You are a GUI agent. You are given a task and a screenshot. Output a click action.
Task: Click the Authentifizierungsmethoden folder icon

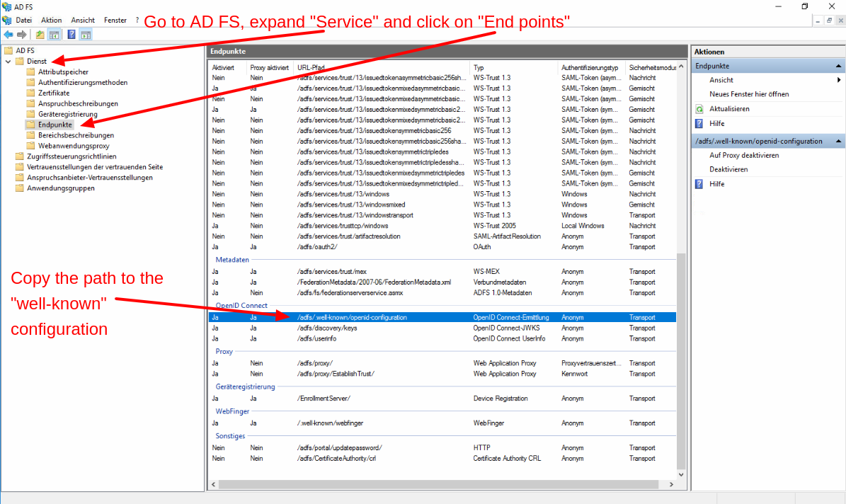(x=30, y=82)
